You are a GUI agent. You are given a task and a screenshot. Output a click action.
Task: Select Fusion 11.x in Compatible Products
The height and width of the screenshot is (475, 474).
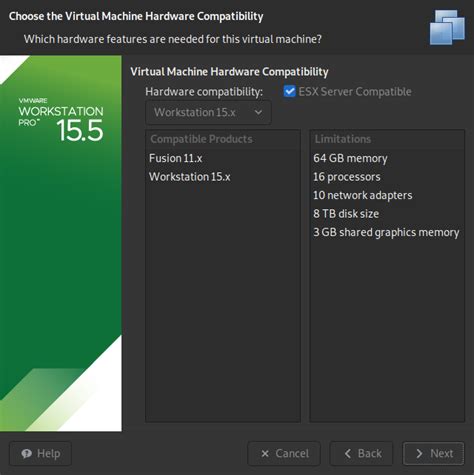[x=176, y=158]
